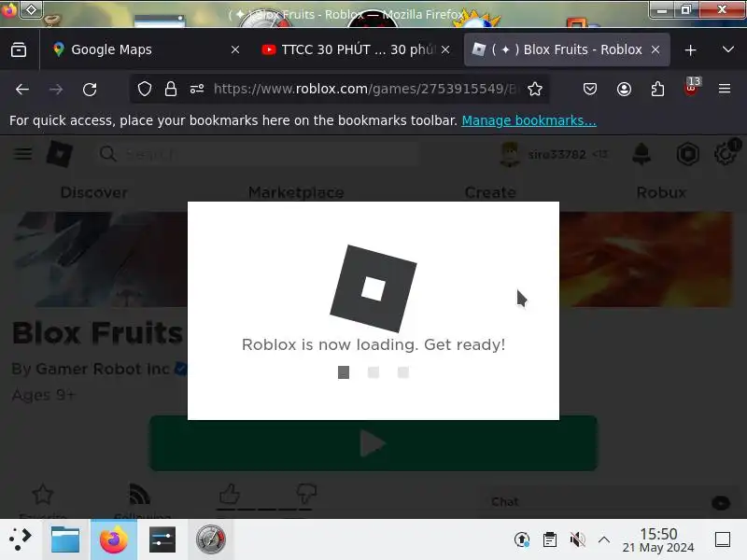Screen dimensions: 747x560
Task: Open gauge application in taskbar
Action: 211,539
